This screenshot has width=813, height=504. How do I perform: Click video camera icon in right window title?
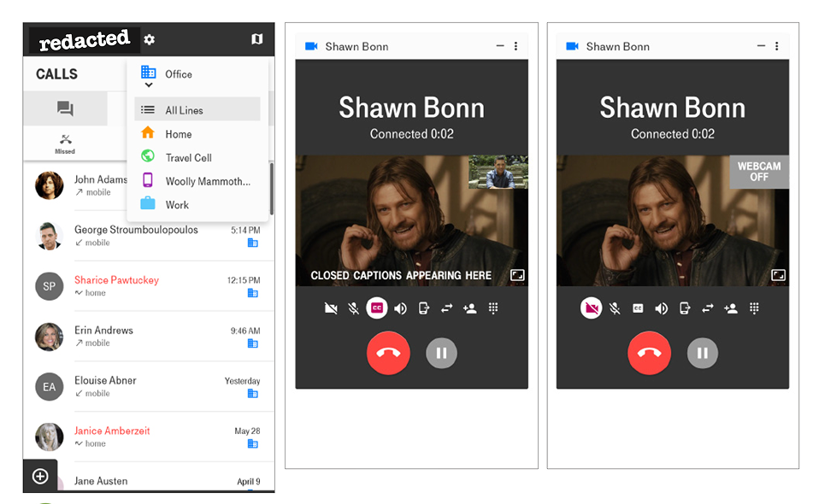coord(573,46)
